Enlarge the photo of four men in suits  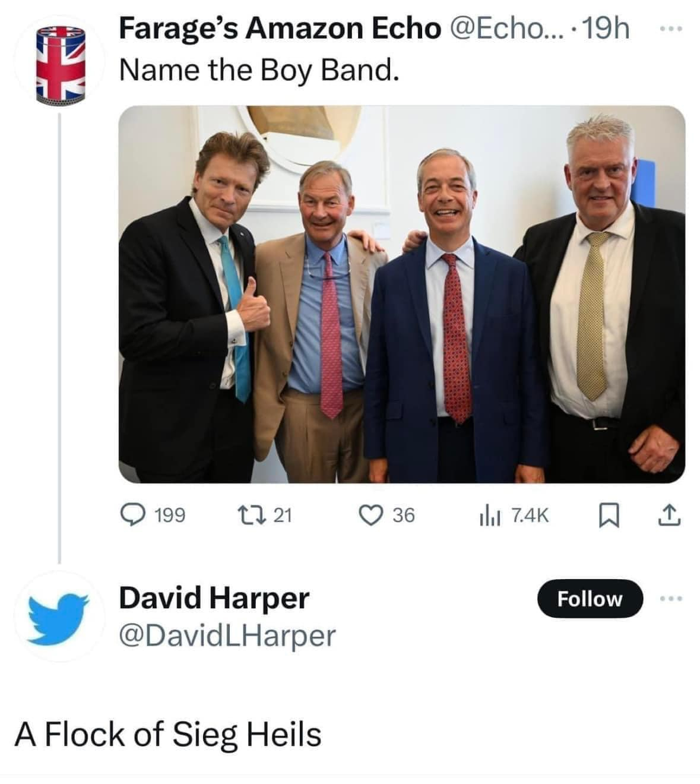tap(402, 295)
